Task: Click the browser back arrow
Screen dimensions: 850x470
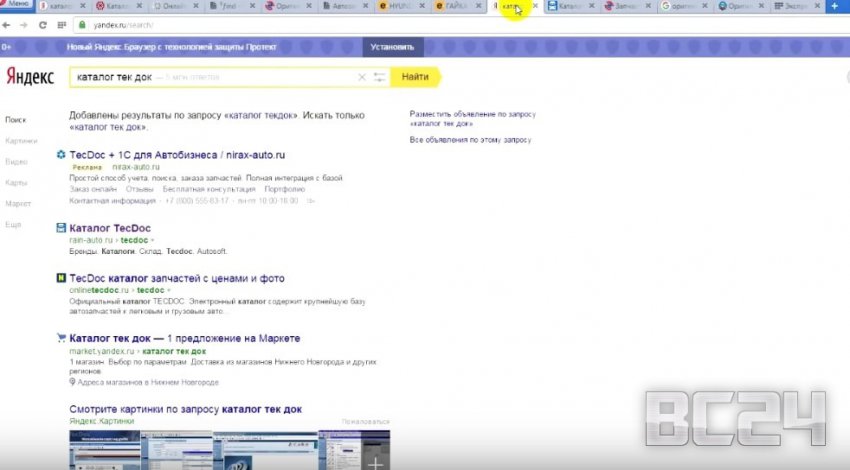Action: pyautogui.click(x=9, y=24)
